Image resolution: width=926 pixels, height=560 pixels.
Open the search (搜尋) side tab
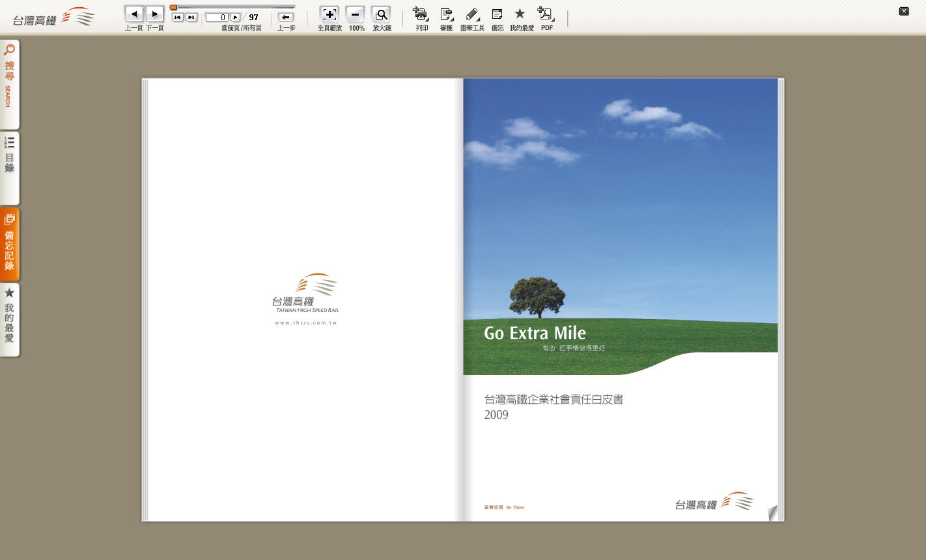coord(10,85)
